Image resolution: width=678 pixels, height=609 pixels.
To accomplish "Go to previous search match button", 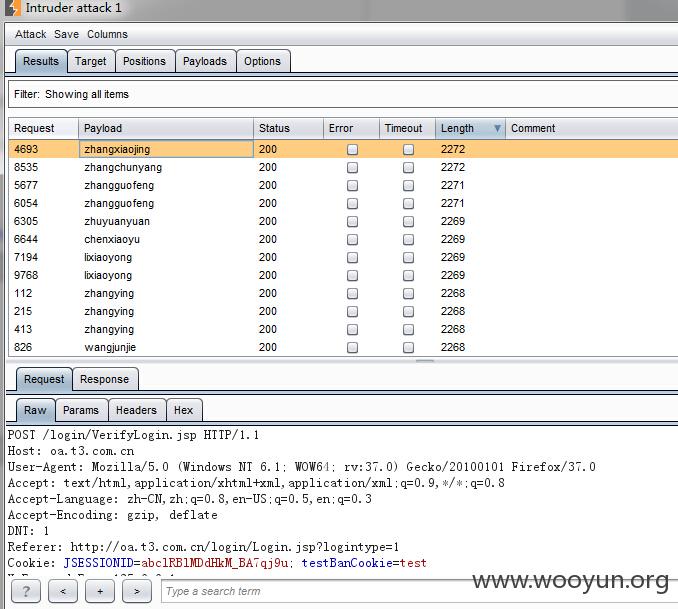I will tap(63, 591).
